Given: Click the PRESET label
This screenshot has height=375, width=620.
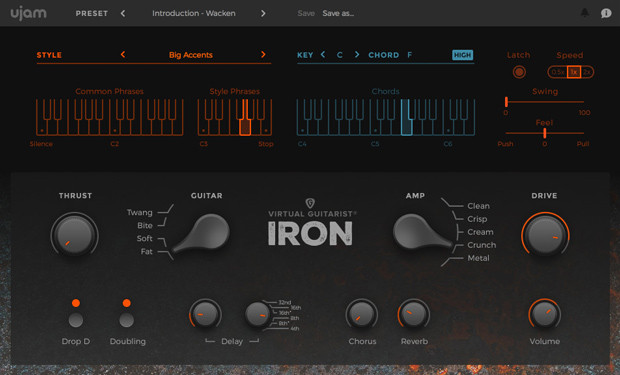Looking at the screenshot, I should [x=92, y=13].
